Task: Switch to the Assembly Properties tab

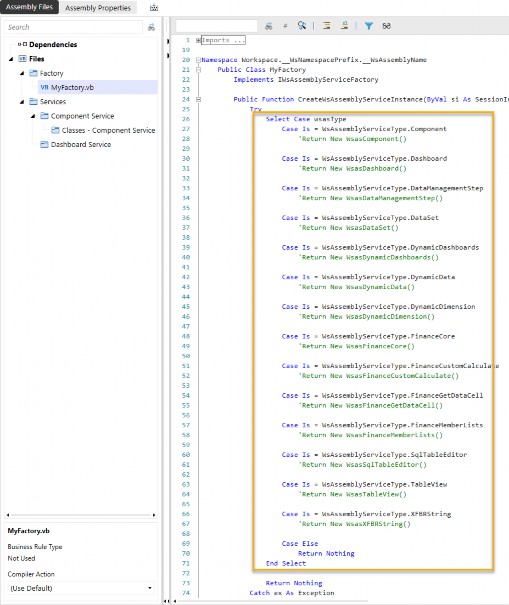Action: click(98, 8)
